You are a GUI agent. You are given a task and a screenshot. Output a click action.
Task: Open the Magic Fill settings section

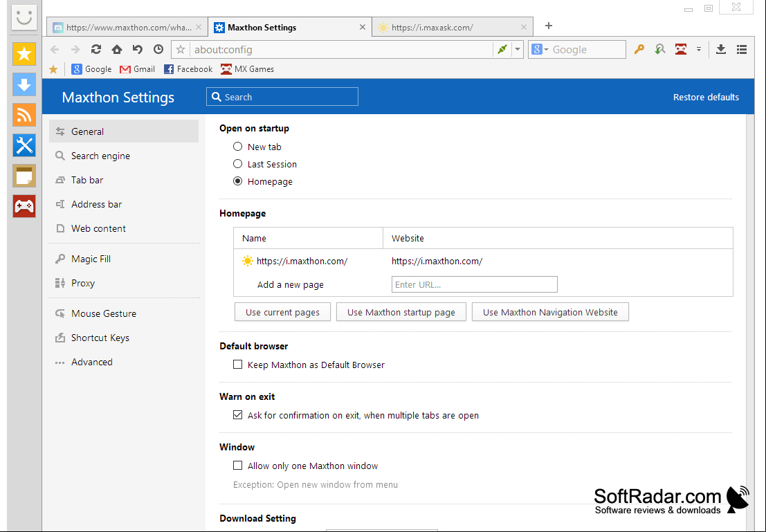pos(124,259)
